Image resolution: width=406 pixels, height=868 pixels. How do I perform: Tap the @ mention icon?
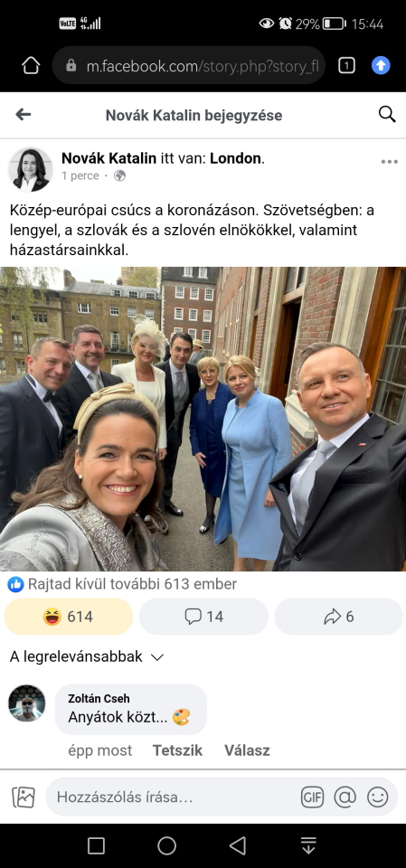point(345,797)
